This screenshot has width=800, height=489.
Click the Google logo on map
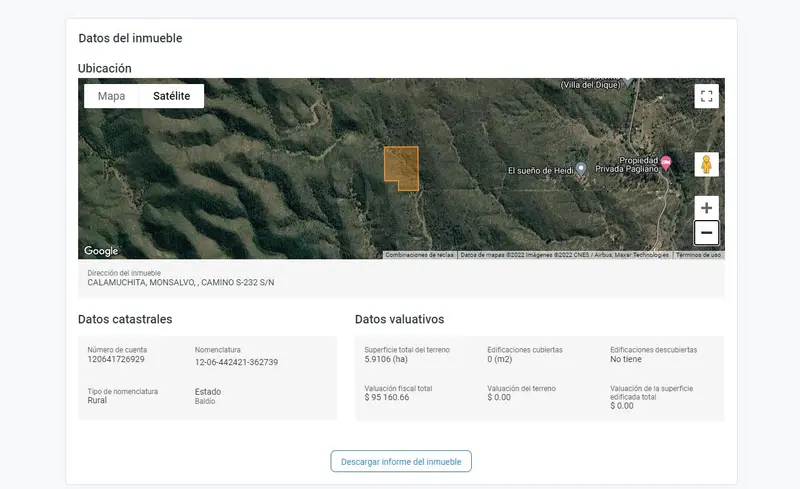101,251
